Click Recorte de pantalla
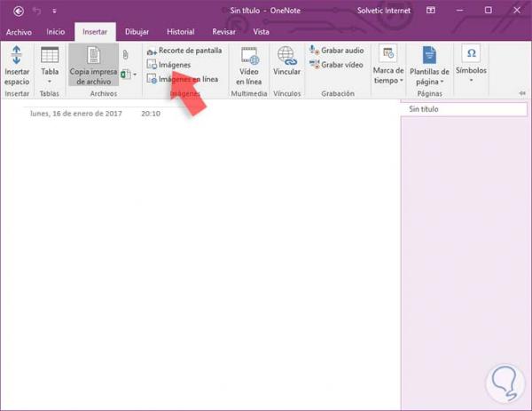This screenshot has width=532, height=411. pos(184,51)
